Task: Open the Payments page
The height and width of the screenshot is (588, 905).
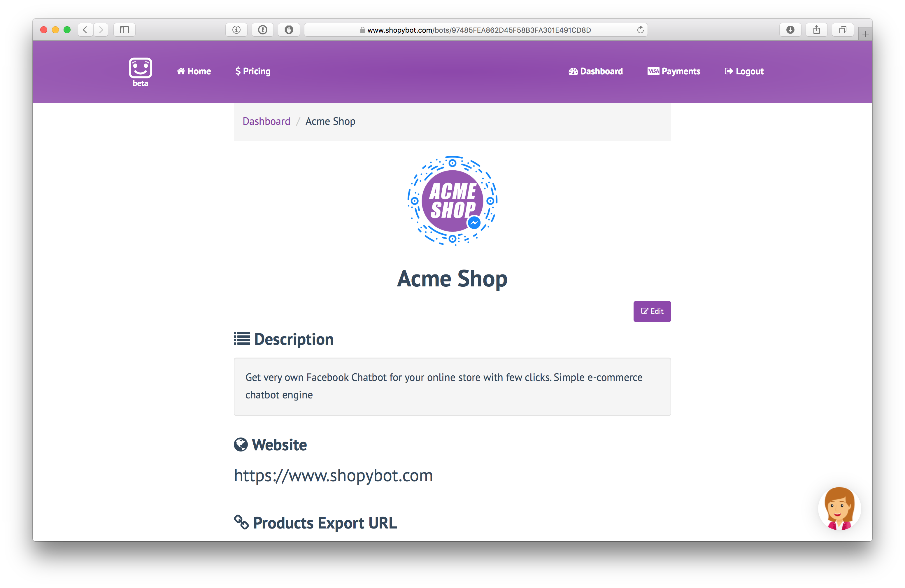Action: [674, 71]
